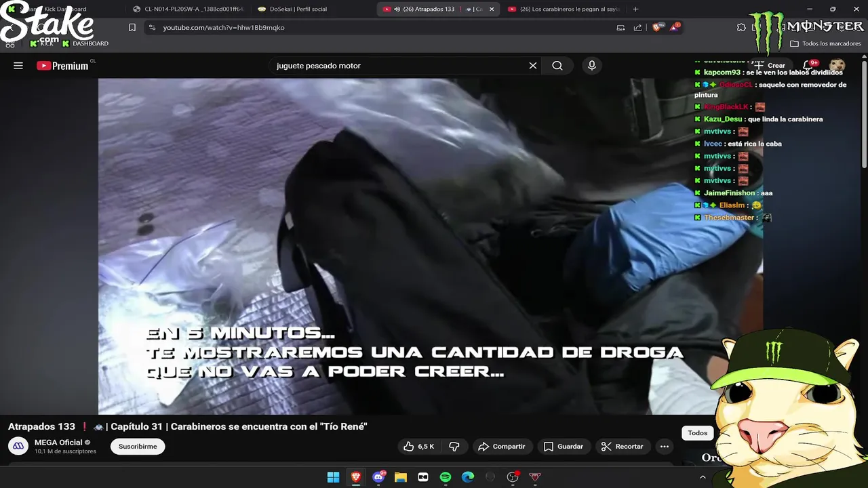Open site information icon beside URL
The image size is (868, 488).
(x=152, y=28)
